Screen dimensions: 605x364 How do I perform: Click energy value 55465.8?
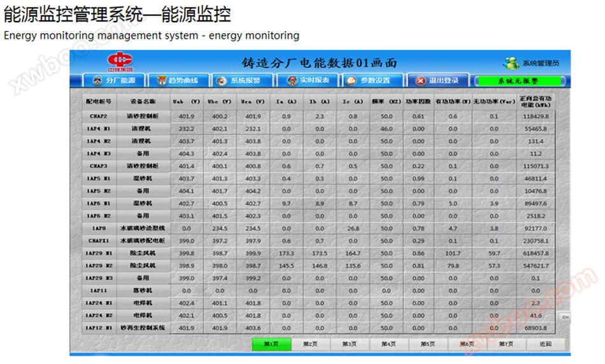tap(536, 129)
